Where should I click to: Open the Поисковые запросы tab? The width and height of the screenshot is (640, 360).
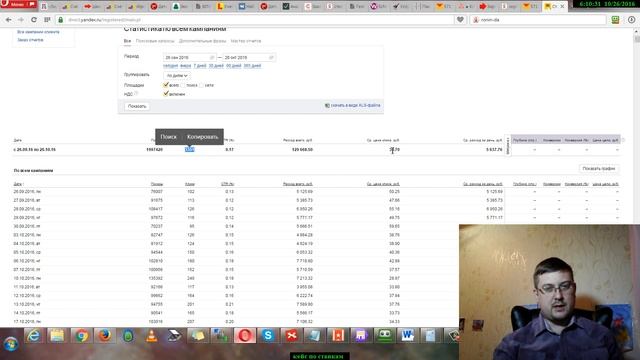155,41
